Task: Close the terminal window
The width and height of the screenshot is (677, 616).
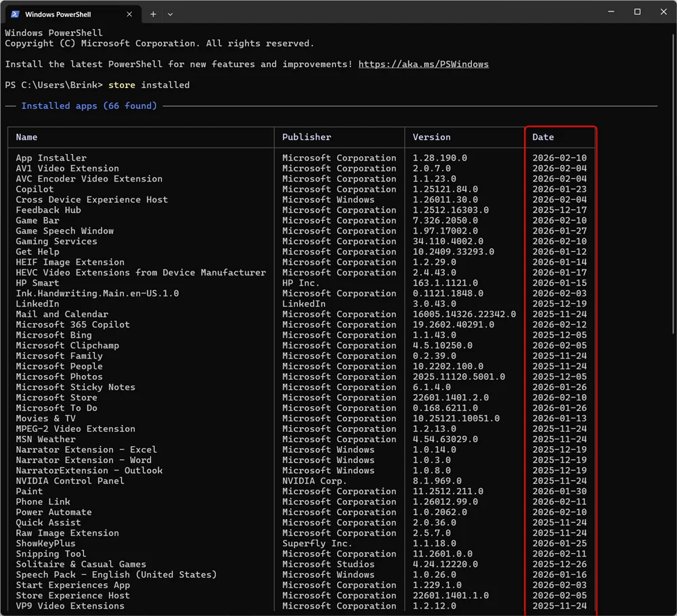Action: 663,12
